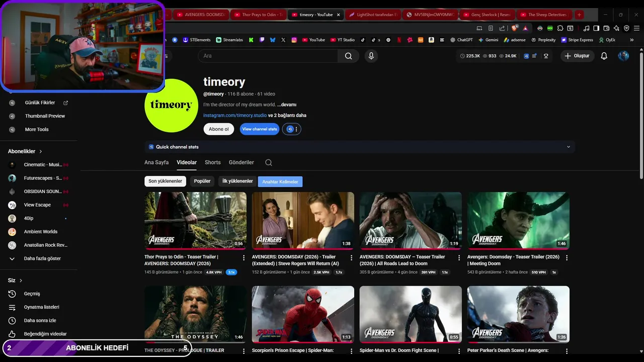Show more subscriptions via Daha fazla göster

42,258
